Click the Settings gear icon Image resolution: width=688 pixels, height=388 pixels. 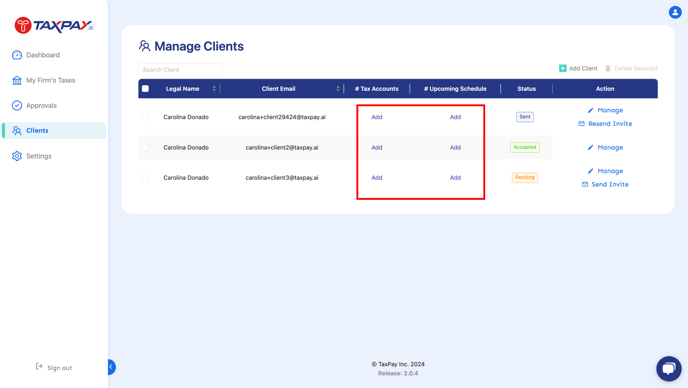(17, 156)
